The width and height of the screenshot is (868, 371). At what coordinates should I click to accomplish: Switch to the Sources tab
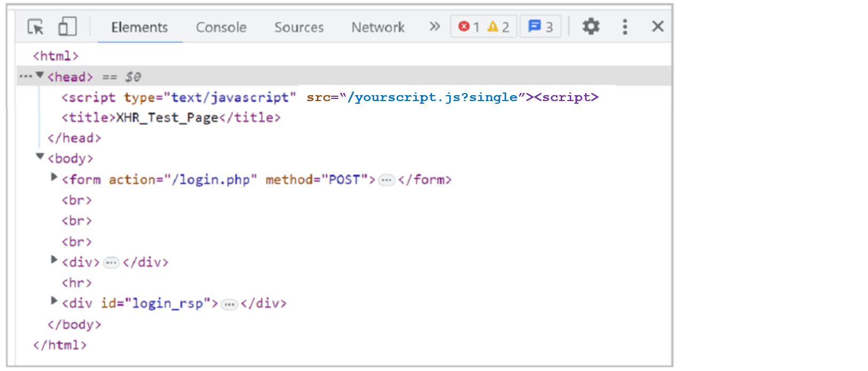pyautogui.click(x=299, y=27)
